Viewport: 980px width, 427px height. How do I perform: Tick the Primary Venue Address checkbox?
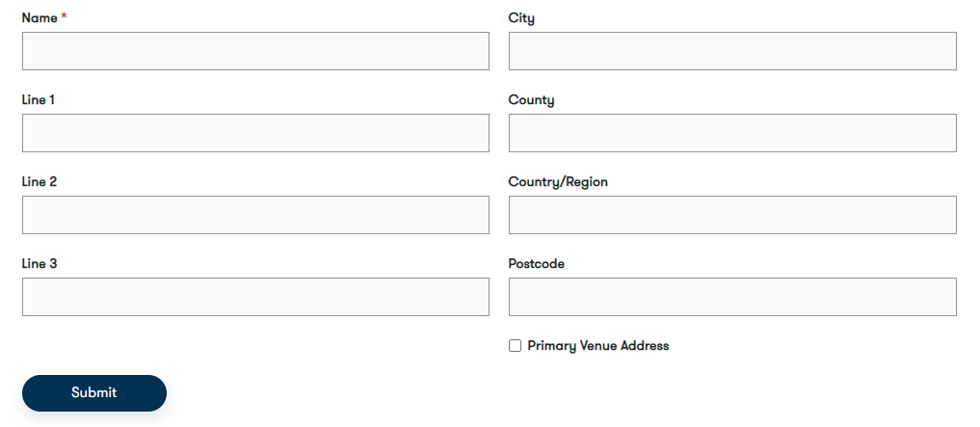click(x=516, y=346)
